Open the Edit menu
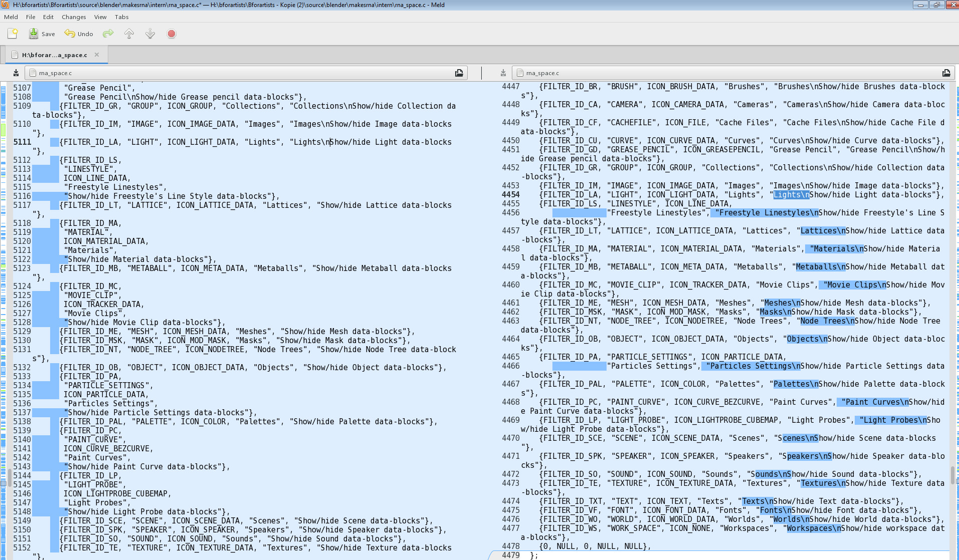This screenshot has width=959, height=560. (x=48, y=17)
